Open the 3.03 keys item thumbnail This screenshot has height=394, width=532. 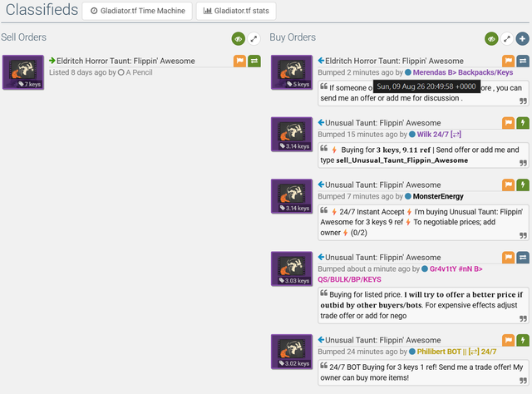pyautogui.click(x=292, y=268)
